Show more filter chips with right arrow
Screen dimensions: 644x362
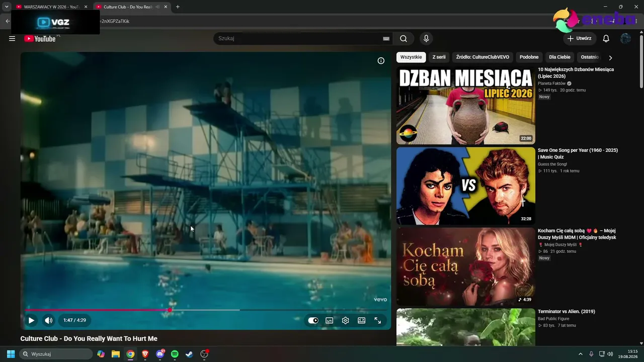point(610,58)
